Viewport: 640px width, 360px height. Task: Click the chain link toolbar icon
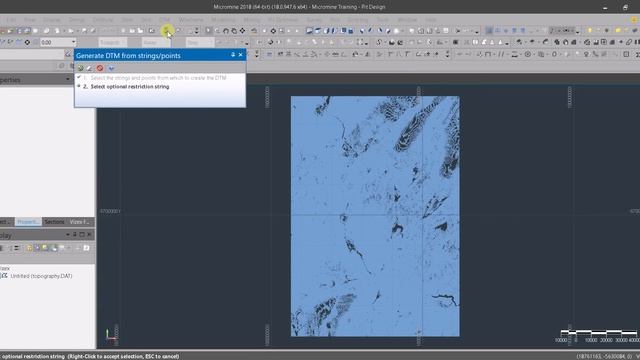[629, 42]
